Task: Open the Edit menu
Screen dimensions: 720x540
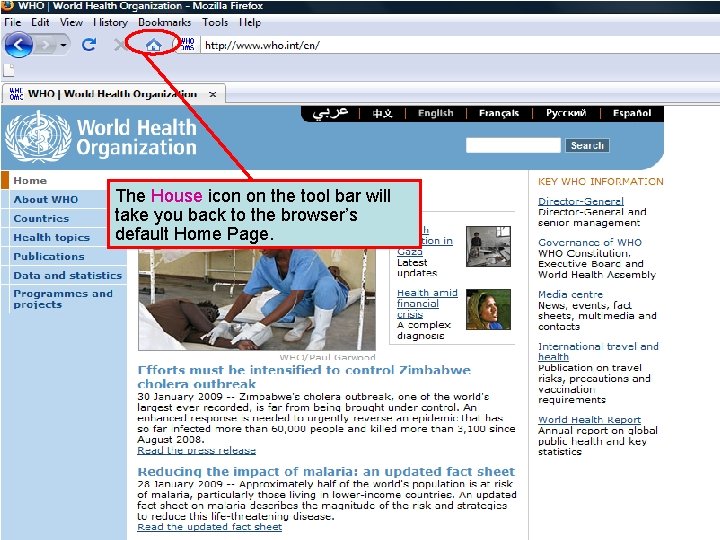Action: [40, 22]
